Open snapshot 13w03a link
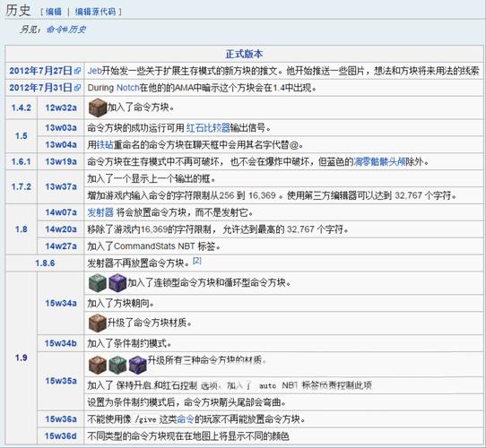Viewport: 486px width, 448px height. tap(61, 127)
